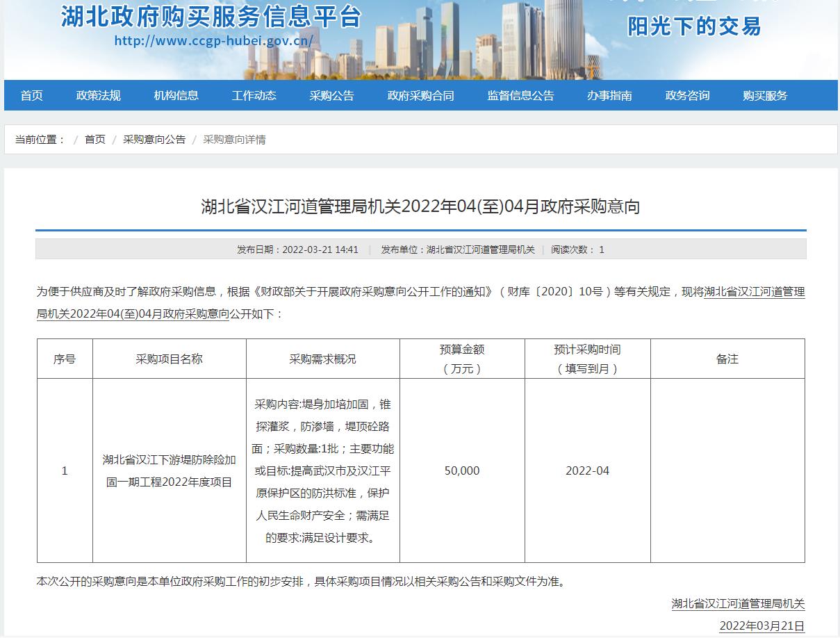Click the 首页 breadcrumb link
The image size is (840, 638).
pyautogui.click(x=95, y=140)
